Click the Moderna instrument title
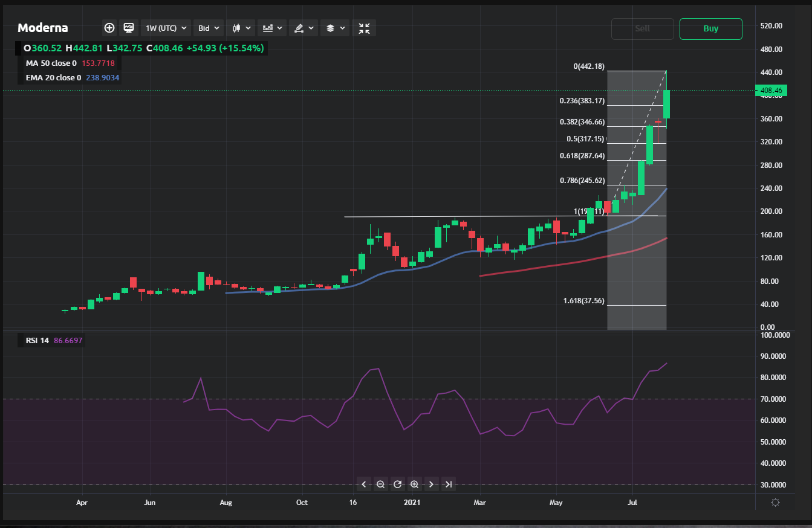Screen dimensions: 812x528 [x=42, y=28]
